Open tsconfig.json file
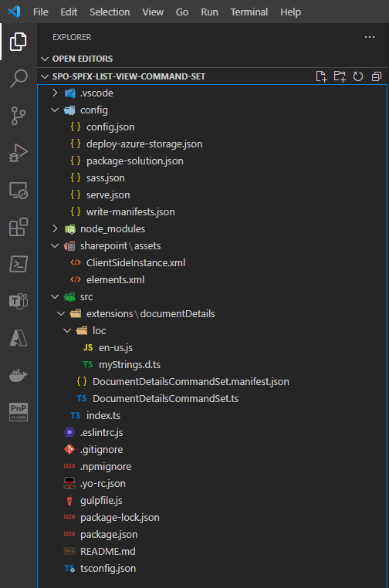This screenshot has width=389, height=588. point(212,569)
